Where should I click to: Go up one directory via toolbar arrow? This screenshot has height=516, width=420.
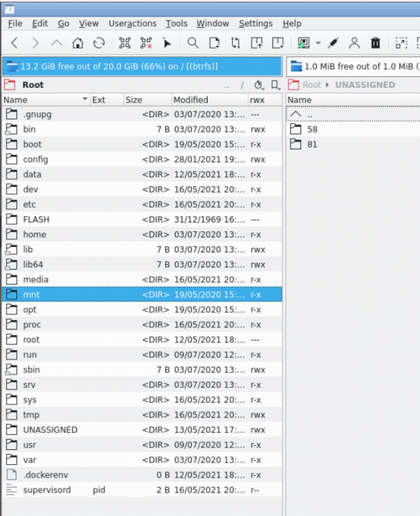pyautogui.click(x=56, y=43)
